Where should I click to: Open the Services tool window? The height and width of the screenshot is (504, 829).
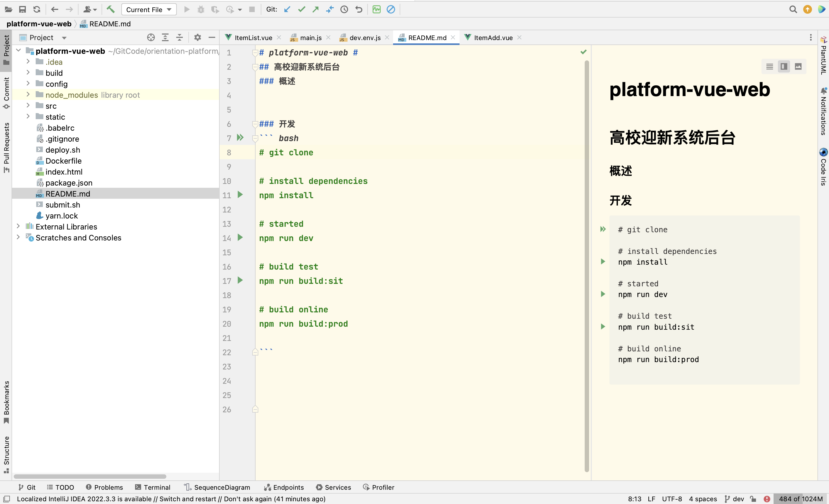tap(333, 487)
